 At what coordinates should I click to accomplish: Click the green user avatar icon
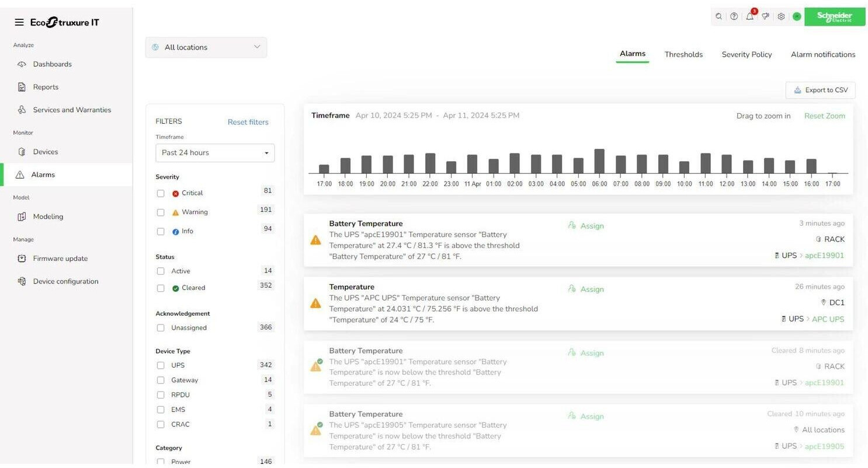[796, 16]
